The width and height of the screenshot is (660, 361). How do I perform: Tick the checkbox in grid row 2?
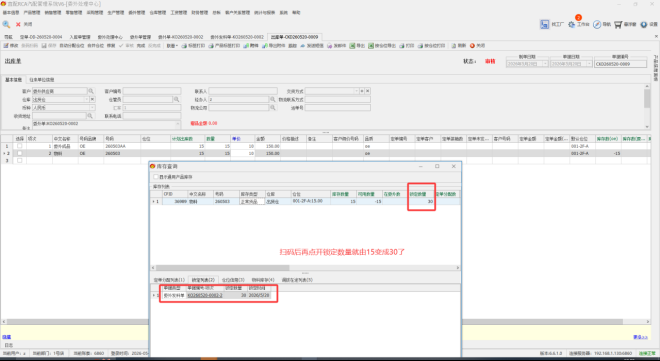pyautogui.click(x=19, y=154)
